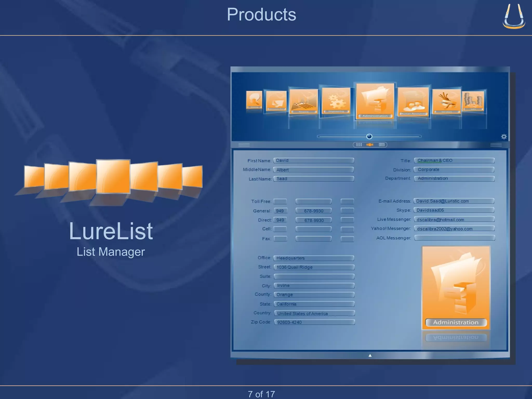
Task: Click the Toll Free area code box
Action: (280, 201)
